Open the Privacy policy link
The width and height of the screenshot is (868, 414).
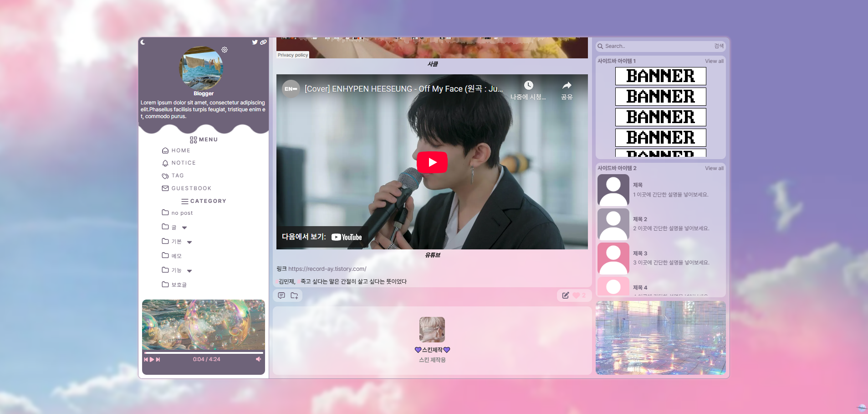point(293,55)
